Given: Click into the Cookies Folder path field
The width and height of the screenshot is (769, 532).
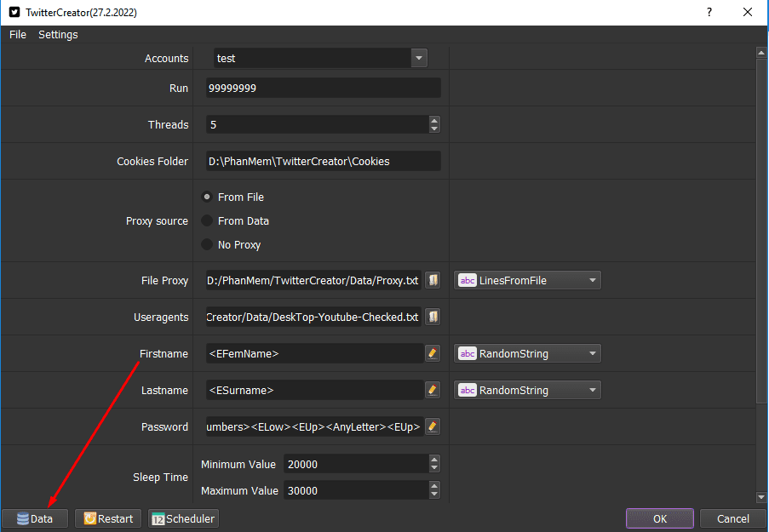Looking at the screenshot, I should click(324, 162).
